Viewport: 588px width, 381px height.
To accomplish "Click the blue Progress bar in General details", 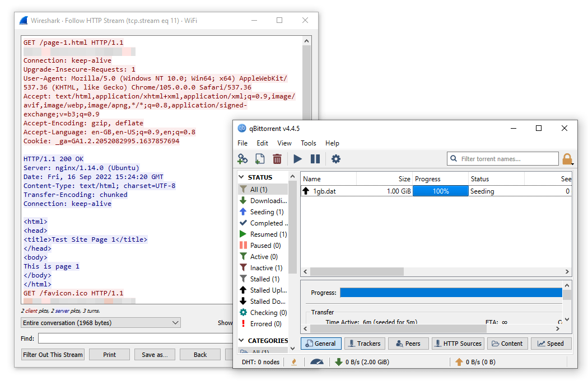I will click(x=451, y=293).
